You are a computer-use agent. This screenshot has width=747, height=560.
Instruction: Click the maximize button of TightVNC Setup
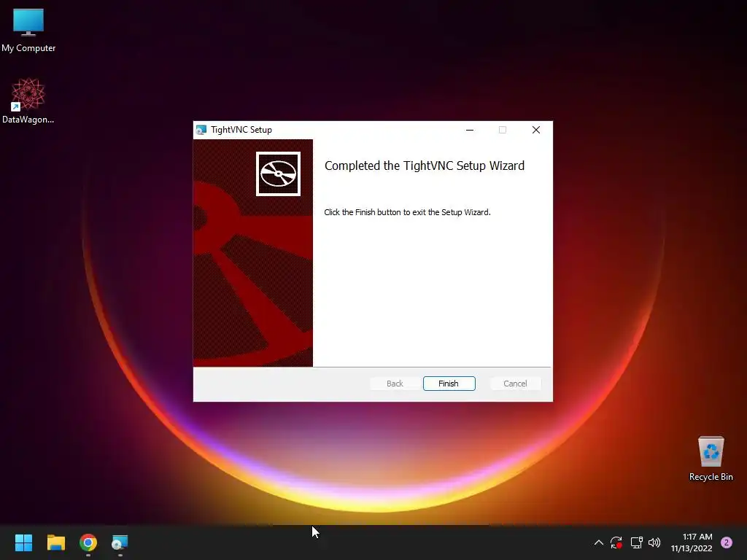point(502,130)
